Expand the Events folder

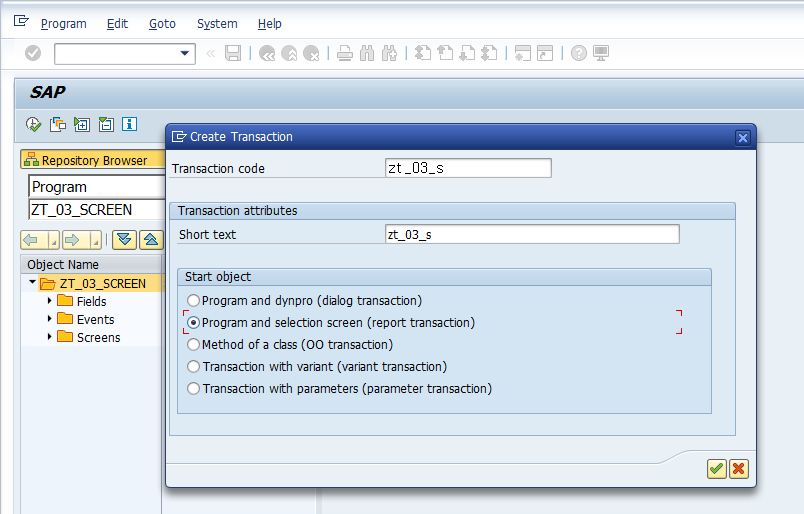[50, 319]
